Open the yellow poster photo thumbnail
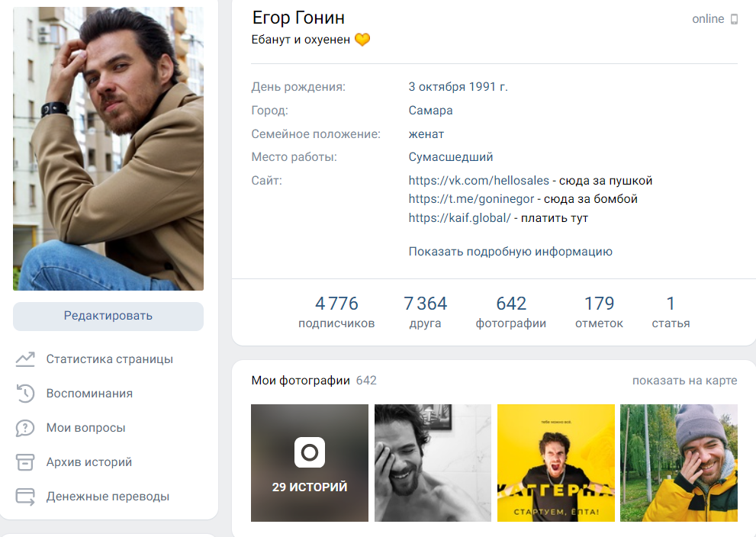This screenshot has height=537, width=756. point(556,463)
